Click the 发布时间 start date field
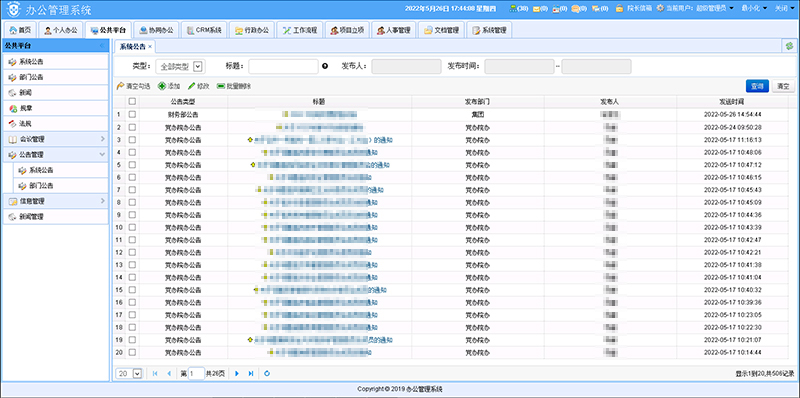 (519, 66)
